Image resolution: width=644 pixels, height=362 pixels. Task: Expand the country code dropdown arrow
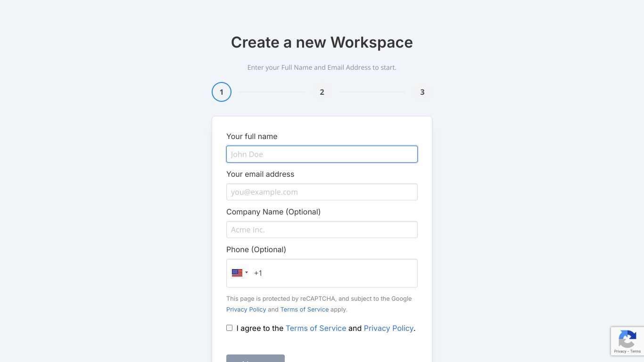246,272
